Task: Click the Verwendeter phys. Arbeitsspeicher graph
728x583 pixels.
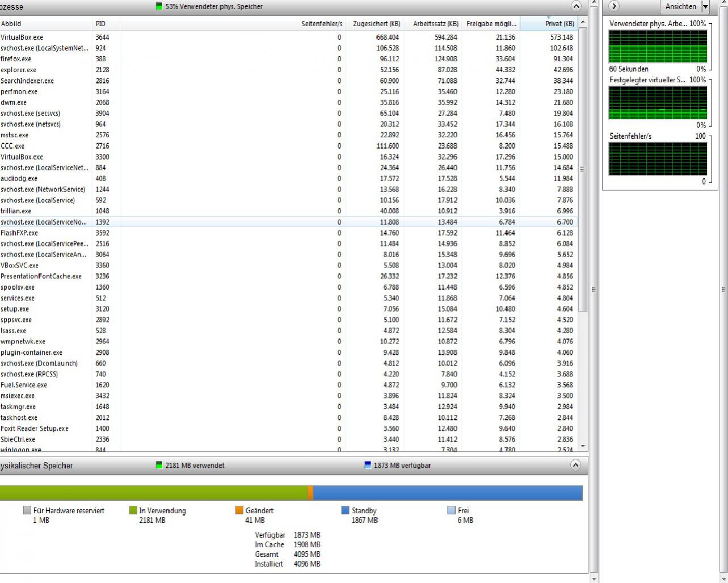Action: (658, 46)
